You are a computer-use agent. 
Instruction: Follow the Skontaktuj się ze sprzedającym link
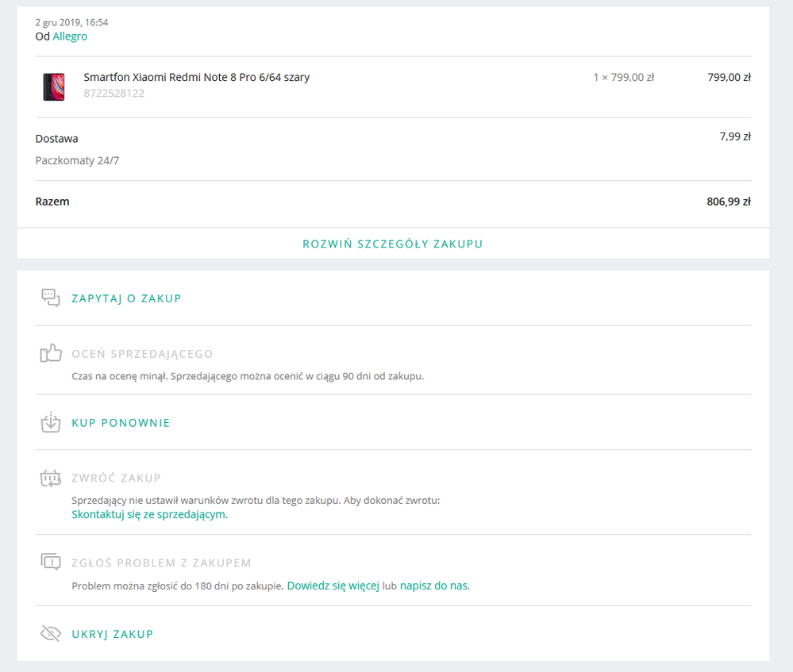[150, 515]
